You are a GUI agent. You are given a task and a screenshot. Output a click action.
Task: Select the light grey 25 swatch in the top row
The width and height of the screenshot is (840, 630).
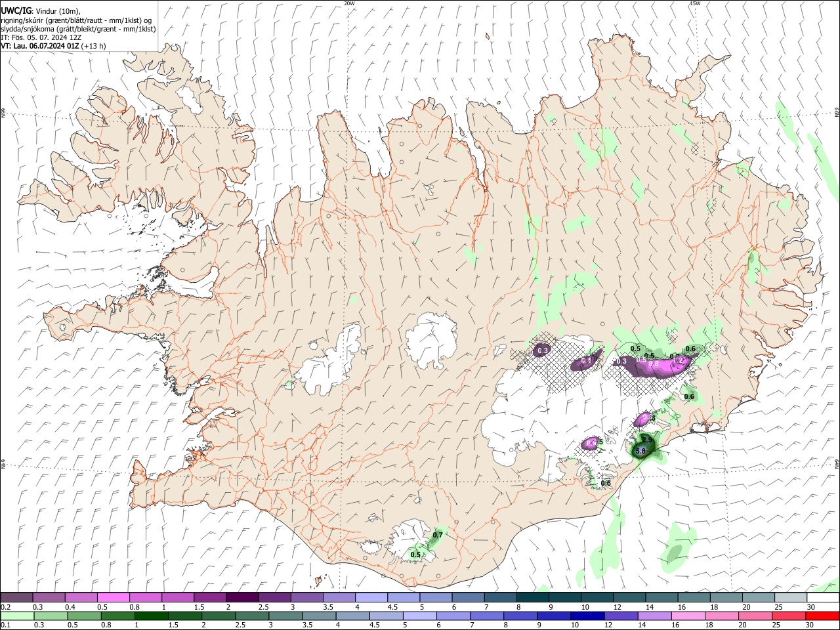pyautogui.click(x=791, y=597)
